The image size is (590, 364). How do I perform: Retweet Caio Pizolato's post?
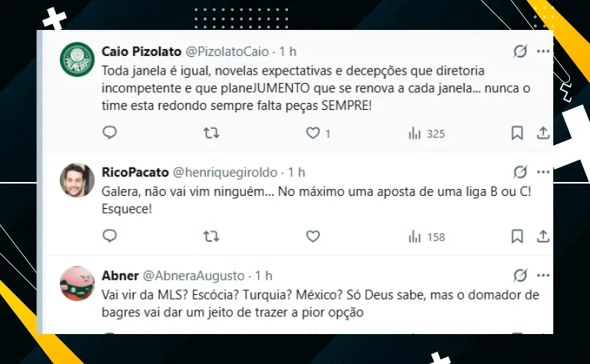click(211, 133)
